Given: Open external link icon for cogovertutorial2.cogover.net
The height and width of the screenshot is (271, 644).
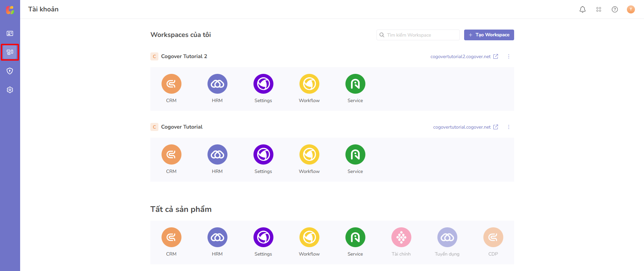Looking at the screenshot, I should pos(496,56).
